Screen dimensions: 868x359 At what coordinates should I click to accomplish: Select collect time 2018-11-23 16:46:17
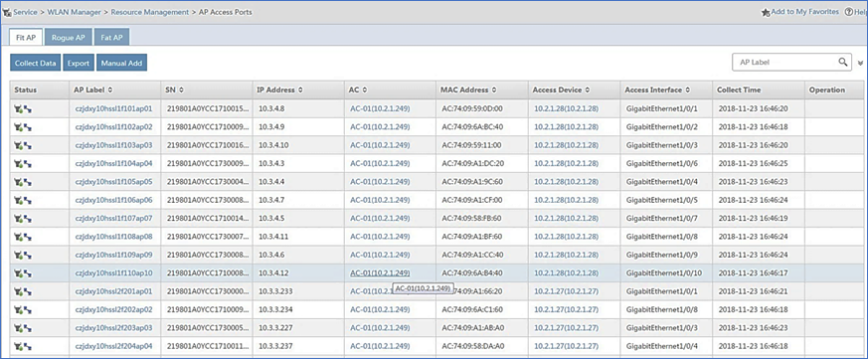click(x=754, y=273)
